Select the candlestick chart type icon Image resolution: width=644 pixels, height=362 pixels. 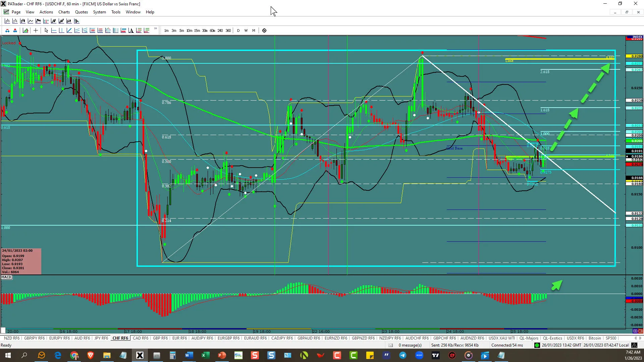[22, 21]
